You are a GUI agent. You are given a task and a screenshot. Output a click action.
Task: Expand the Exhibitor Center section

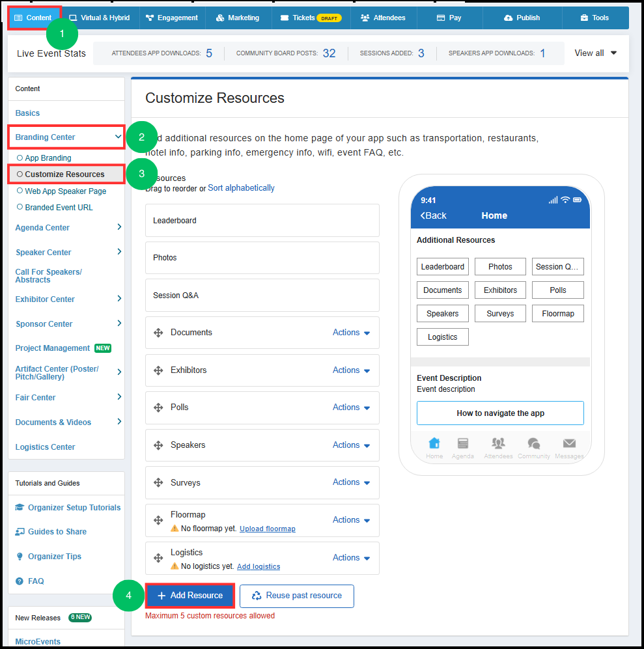119,298
